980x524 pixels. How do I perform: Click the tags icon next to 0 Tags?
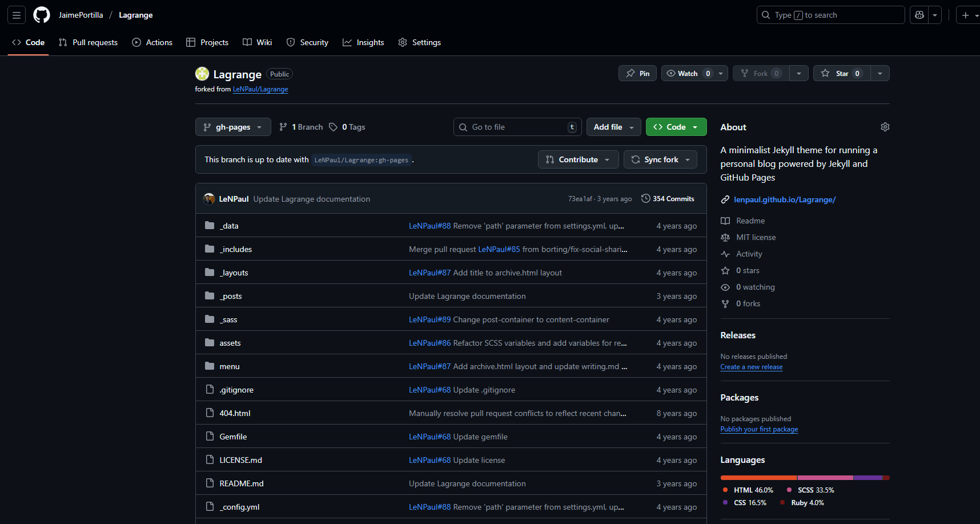(333, 127)
